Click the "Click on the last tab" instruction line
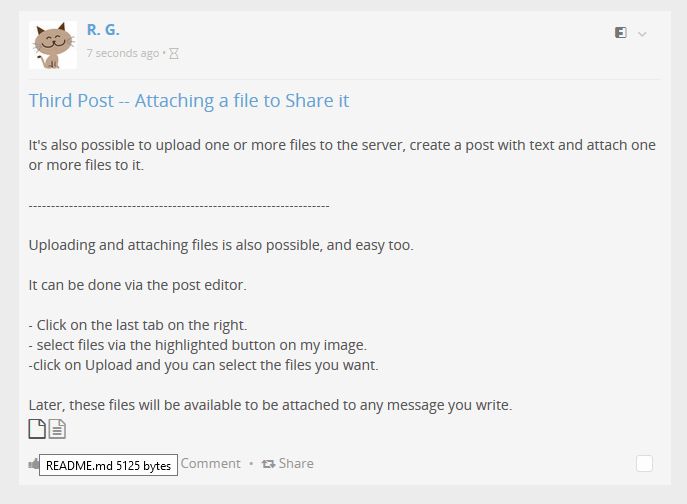The height and width of the screenshot is (504, 687). click(138, 325)
